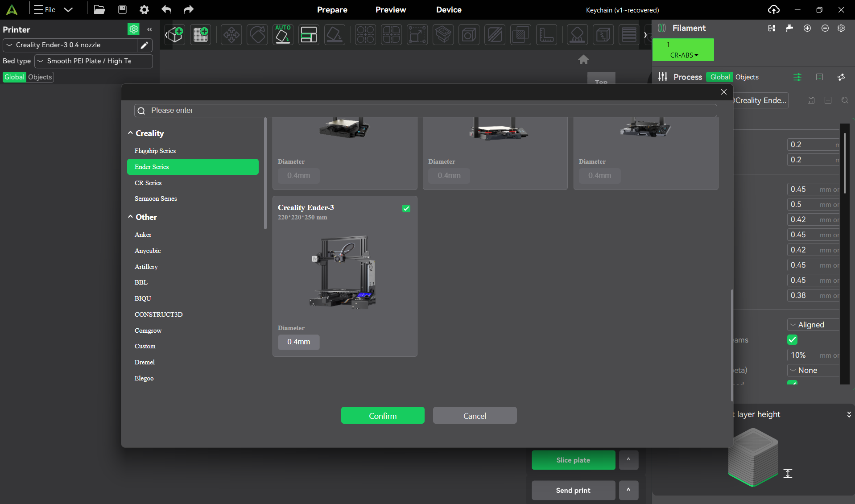Click the Add object cube icon
Screen dimensions: 855x504
click(174, 34)
